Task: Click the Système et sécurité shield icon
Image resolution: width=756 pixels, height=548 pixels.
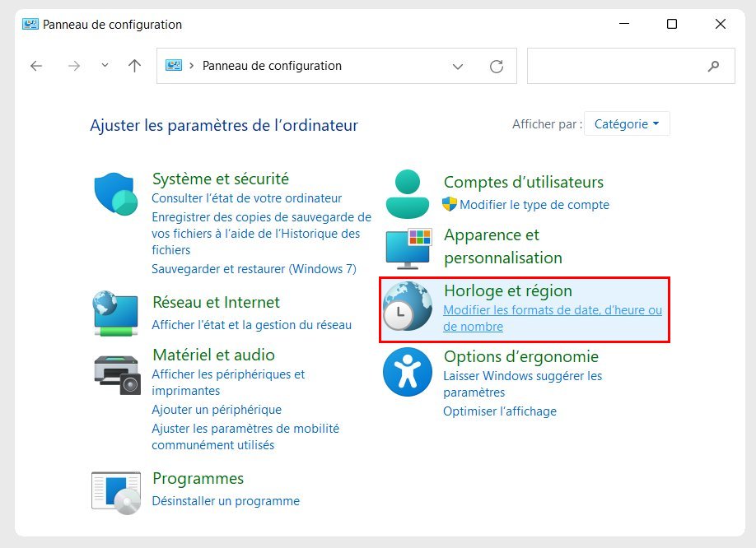Action: pos(116,193)
